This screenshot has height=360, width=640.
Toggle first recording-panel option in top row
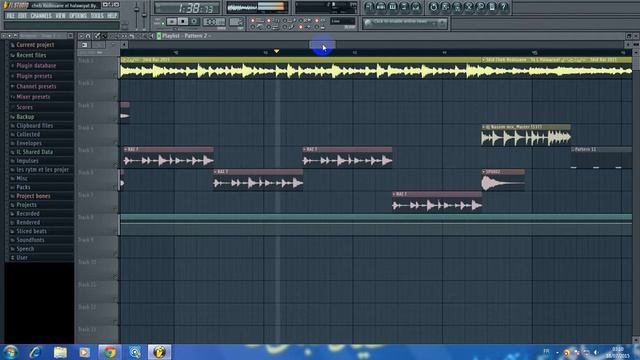[253, 20]
